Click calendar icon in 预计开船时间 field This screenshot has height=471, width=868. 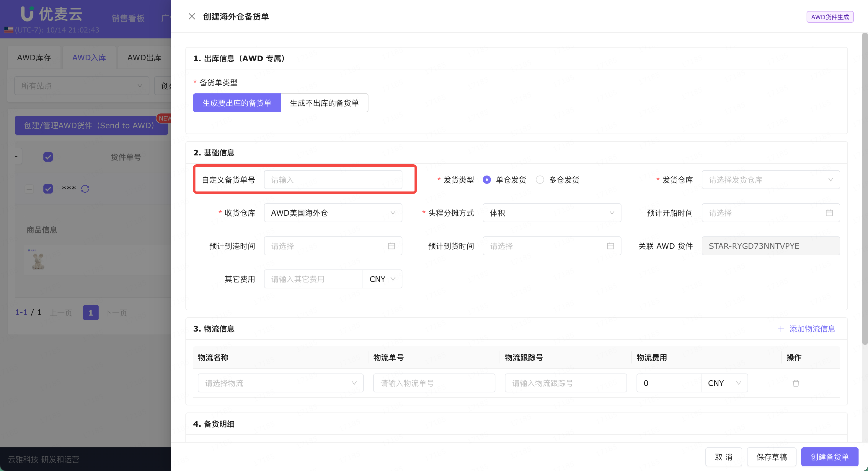coord(829,213)
